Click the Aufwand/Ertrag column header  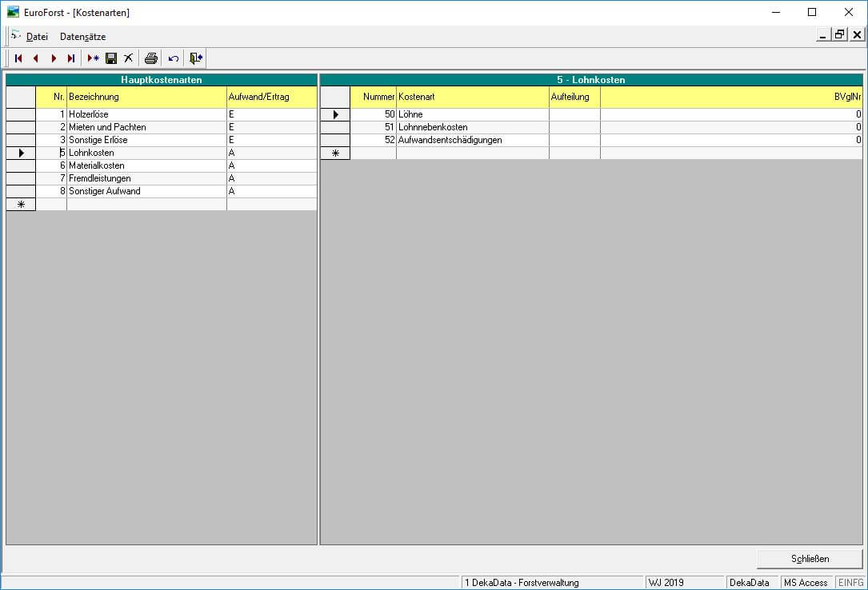coord(272,97)
